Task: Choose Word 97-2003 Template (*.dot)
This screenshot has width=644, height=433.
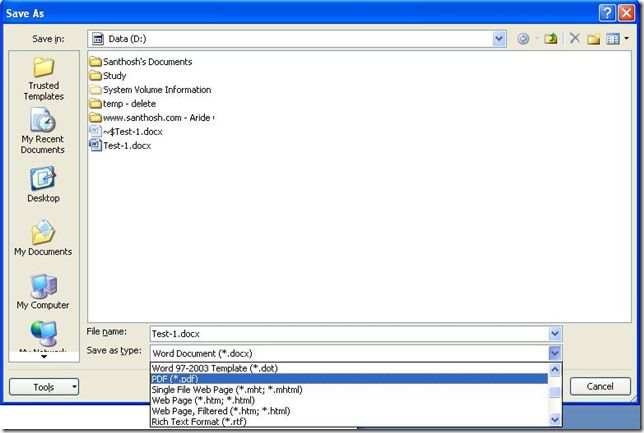Action: point(349,368)
